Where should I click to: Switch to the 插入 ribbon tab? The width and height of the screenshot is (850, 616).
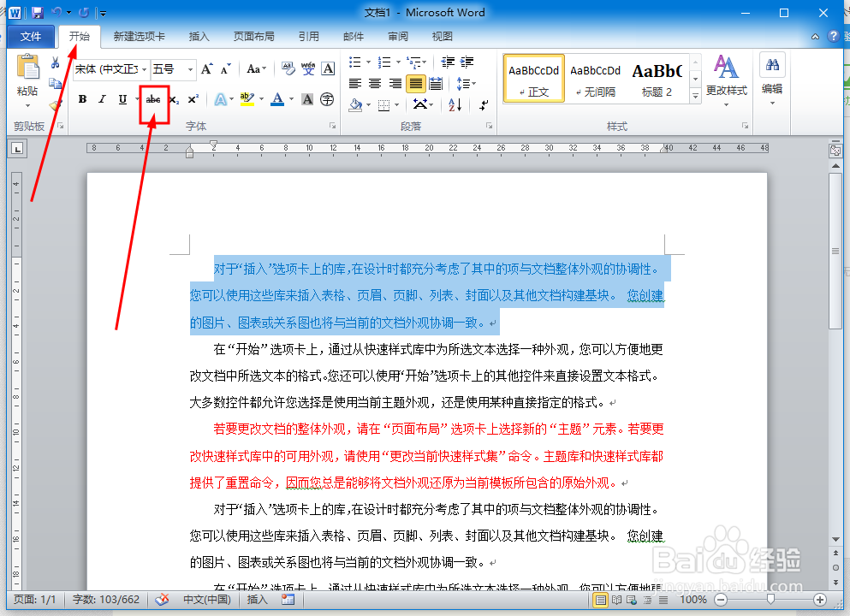[x=199, y=36]
